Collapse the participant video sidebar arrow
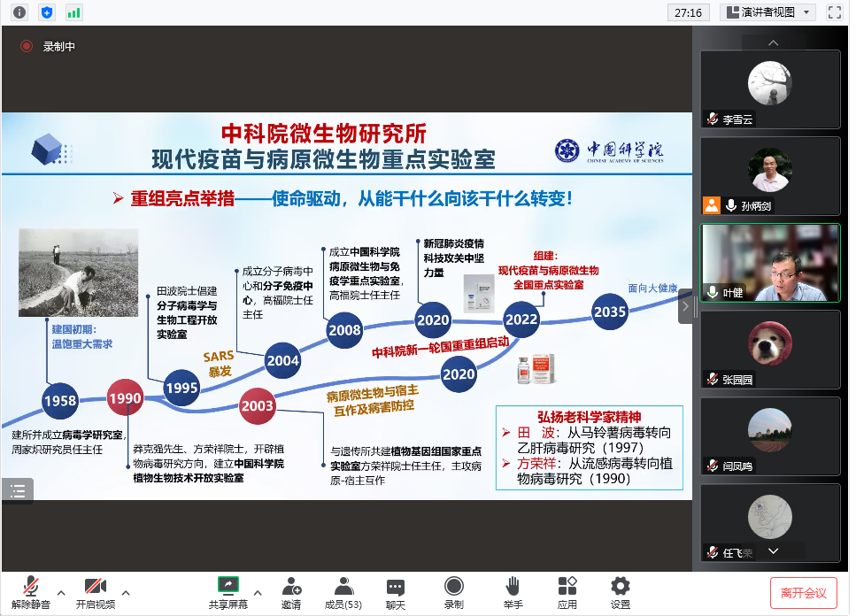Screen dimensions: 856x616 coord(685,306)
